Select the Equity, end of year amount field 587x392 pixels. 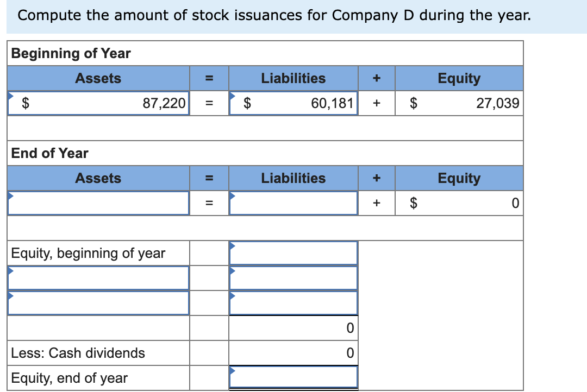coord(293,377)
